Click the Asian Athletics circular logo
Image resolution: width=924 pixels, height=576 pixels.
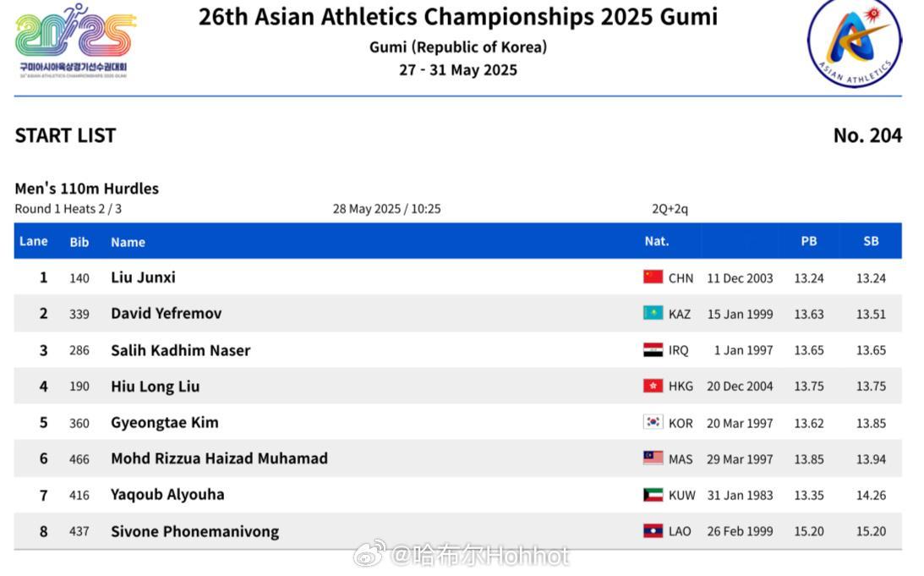[855, 44]
